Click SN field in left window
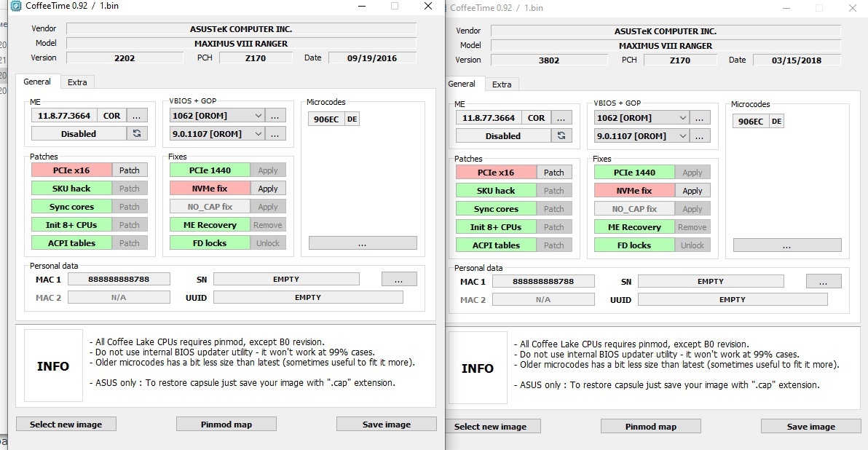Viewport: 868px width, 450px height. tap(286, 279)
